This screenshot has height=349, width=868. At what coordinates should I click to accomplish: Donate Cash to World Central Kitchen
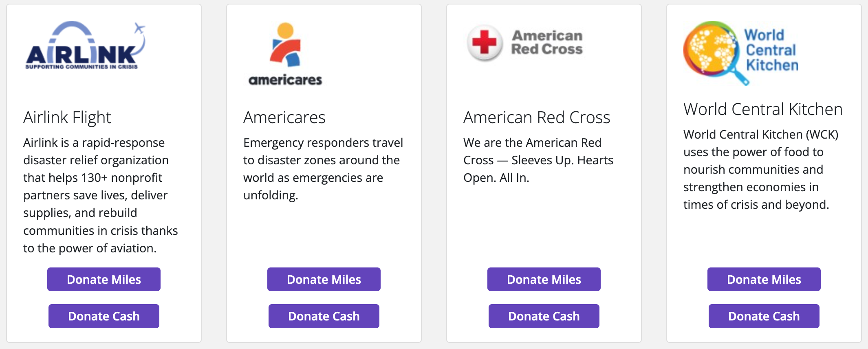tap(763, 316)
